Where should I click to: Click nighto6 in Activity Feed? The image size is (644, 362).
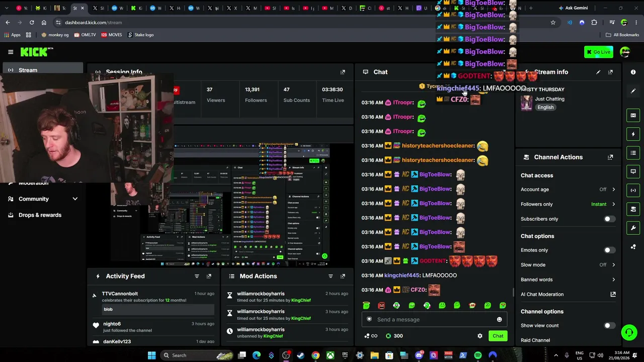point(112,324)
